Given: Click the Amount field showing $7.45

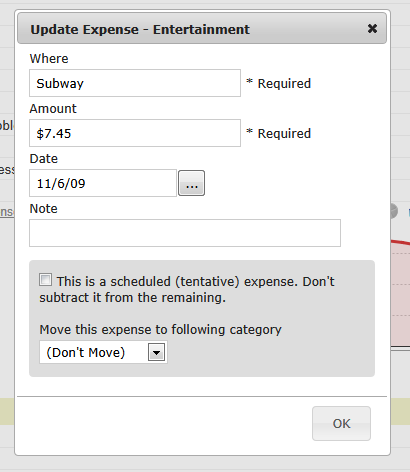Looking at the screenshot, I should click(x=135, y=133).
